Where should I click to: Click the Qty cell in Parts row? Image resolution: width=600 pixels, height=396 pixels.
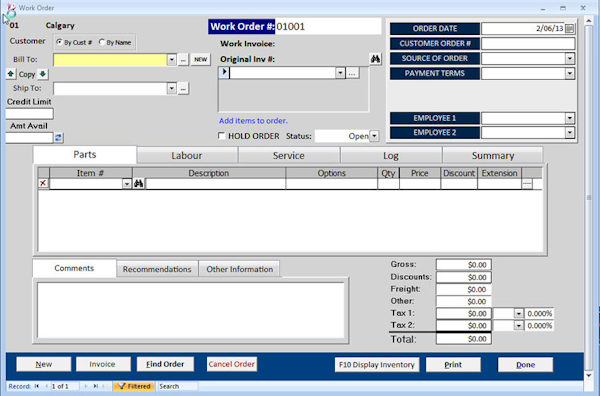[x=388, y=184]
